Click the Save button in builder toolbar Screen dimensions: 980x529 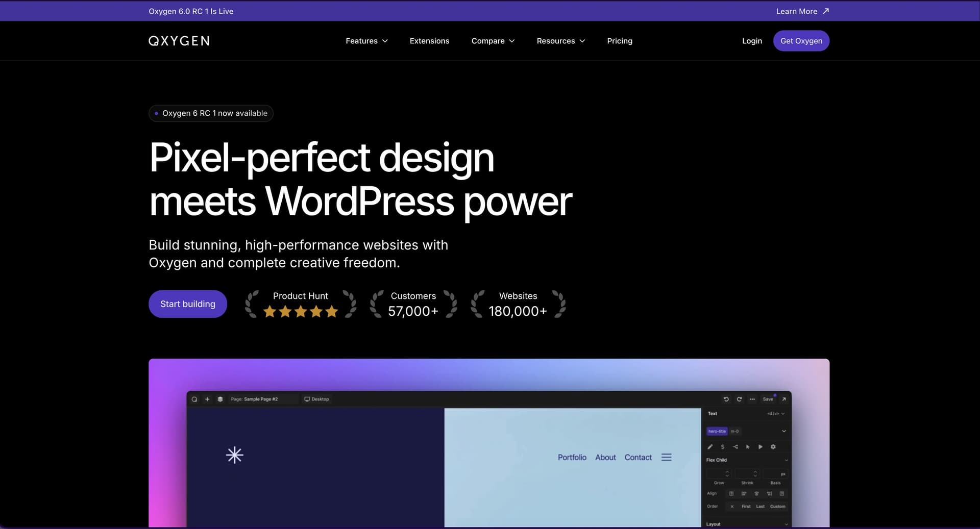(768, 399)
